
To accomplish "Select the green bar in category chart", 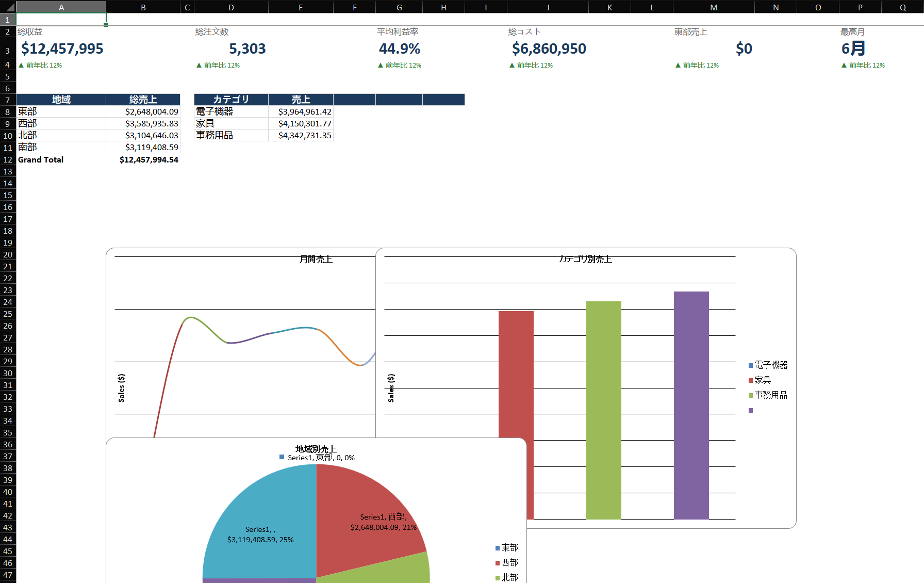I will 604,410.
